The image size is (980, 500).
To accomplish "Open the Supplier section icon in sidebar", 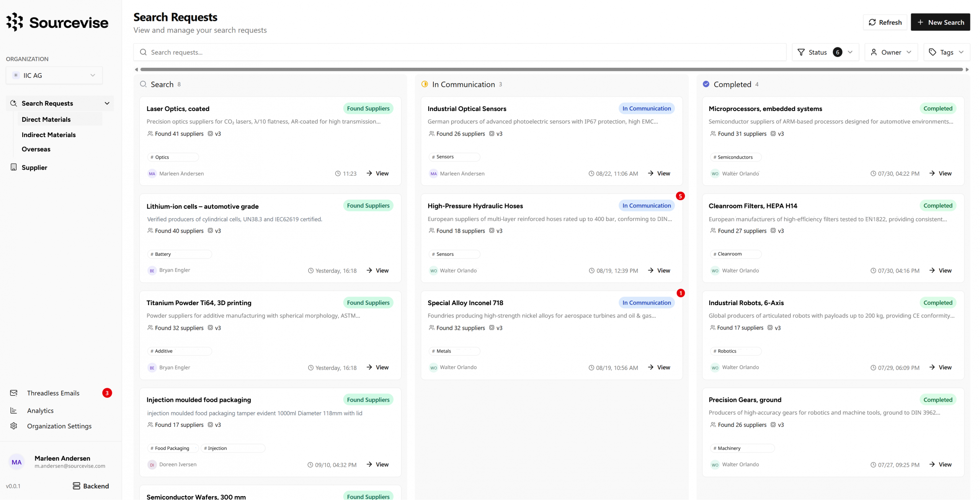I will 14,167.
